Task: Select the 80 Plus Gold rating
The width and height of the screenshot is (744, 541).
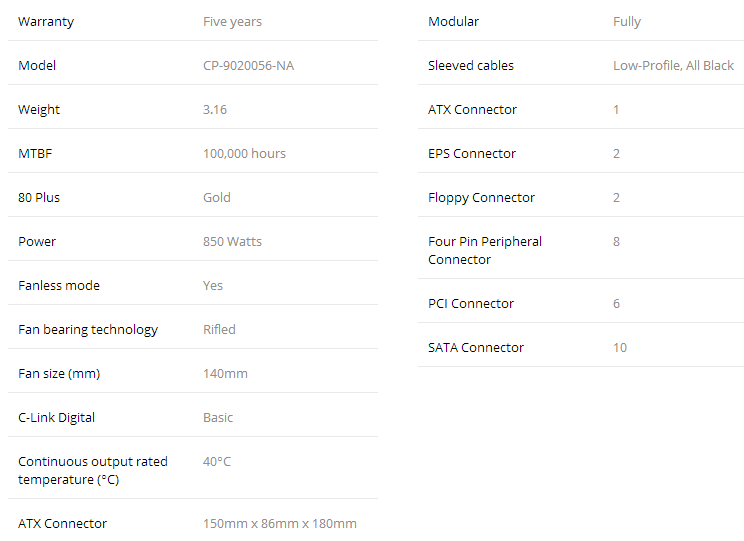Action: [x=217, y=197]
